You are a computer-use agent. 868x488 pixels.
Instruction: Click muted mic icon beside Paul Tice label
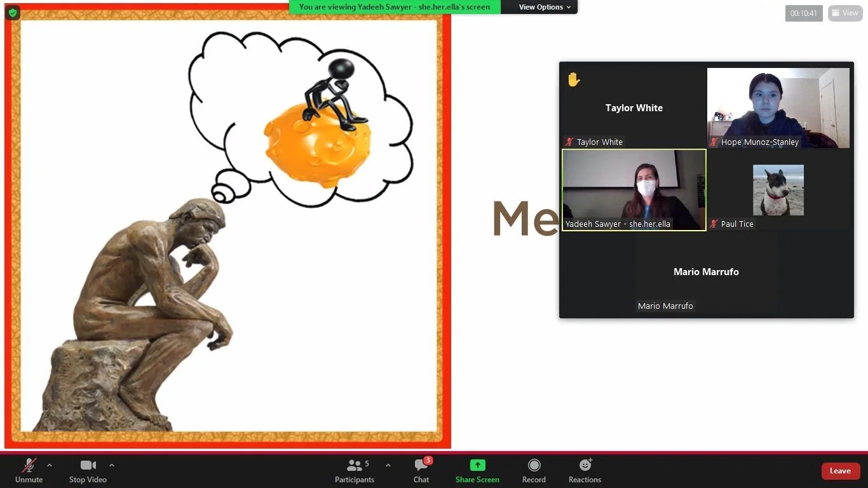(x=714, y=224)
